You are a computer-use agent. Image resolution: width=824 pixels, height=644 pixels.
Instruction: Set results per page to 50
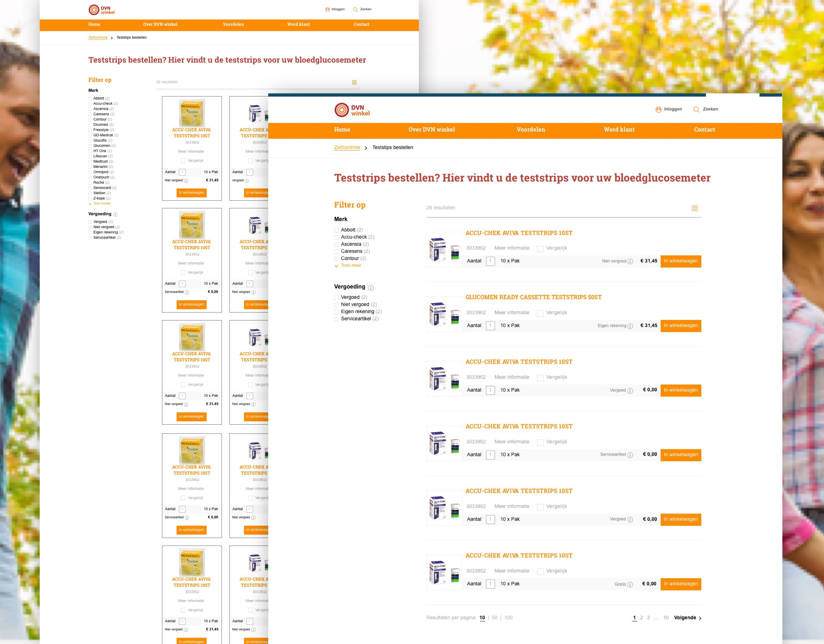click(494, 618)
